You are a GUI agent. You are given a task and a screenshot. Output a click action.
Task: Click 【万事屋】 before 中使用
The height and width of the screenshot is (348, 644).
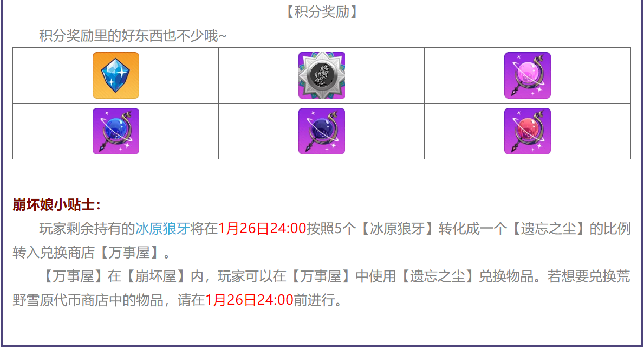click(321, 276)
